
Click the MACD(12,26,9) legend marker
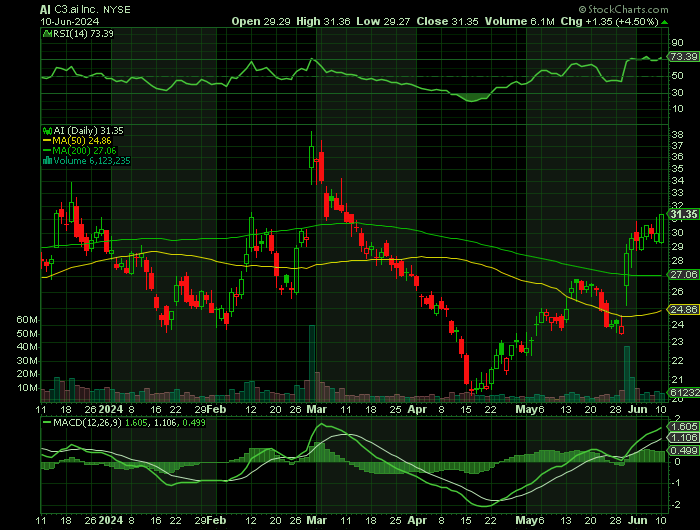pyautogui.click(x=45, y=422)
